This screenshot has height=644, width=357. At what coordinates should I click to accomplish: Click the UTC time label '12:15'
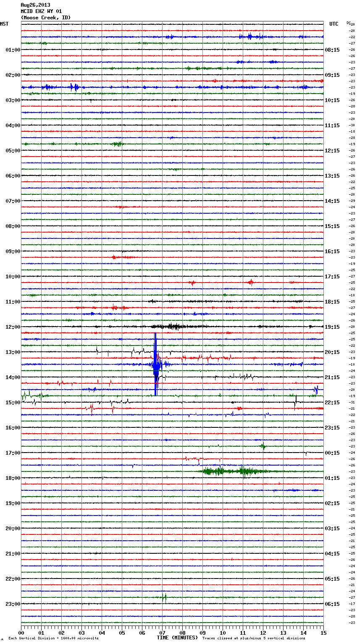tap(332, 150)
